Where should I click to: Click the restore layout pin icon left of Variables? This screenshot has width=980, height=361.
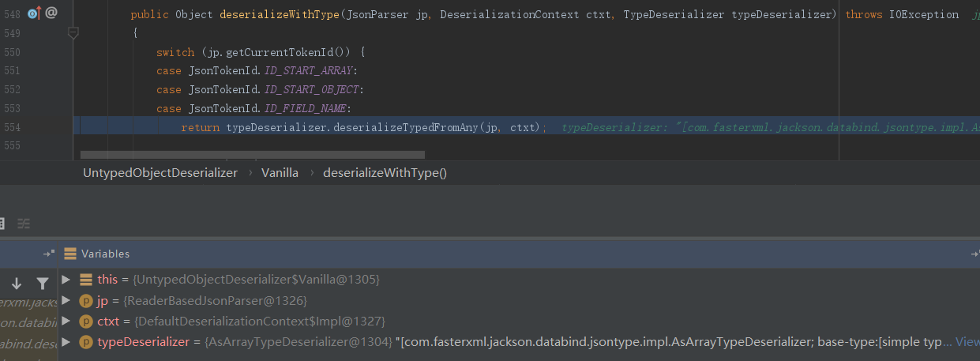[x=49, y=254]
